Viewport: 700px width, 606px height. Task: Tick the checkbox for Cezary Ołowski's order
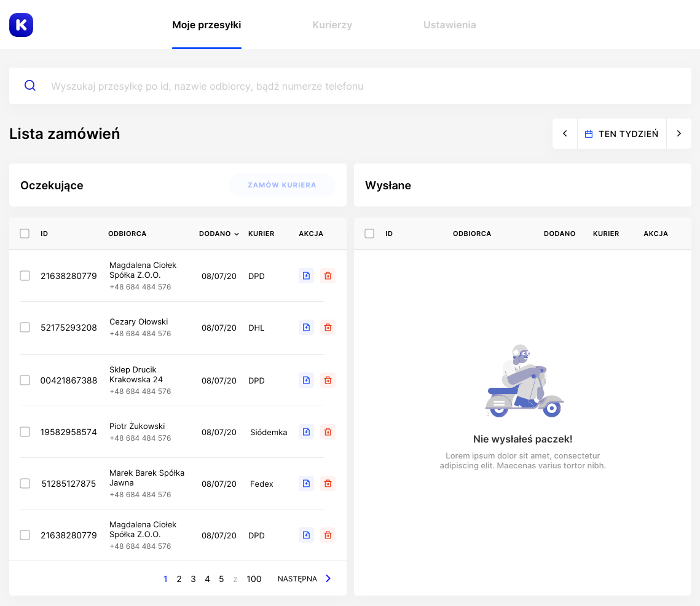(x=25, y=328)
